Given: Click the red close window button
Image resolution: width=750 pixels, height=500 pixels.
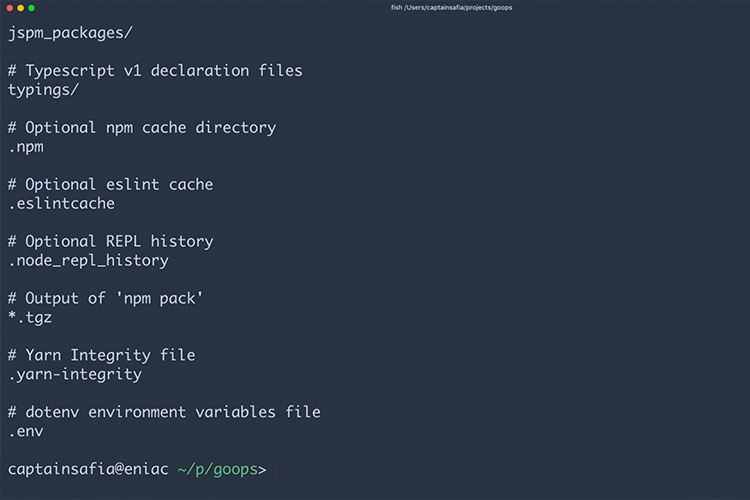Looking at the screenshot, I should (10, 8).
